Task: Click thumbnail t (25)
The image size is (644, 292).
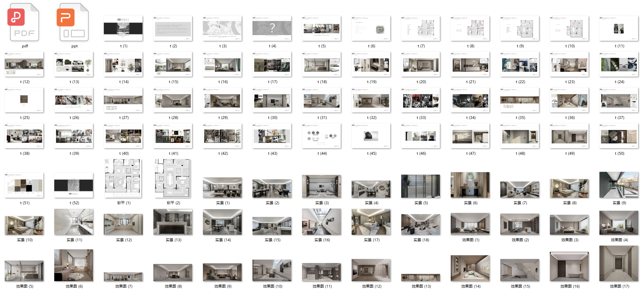Action: (24, 100)
